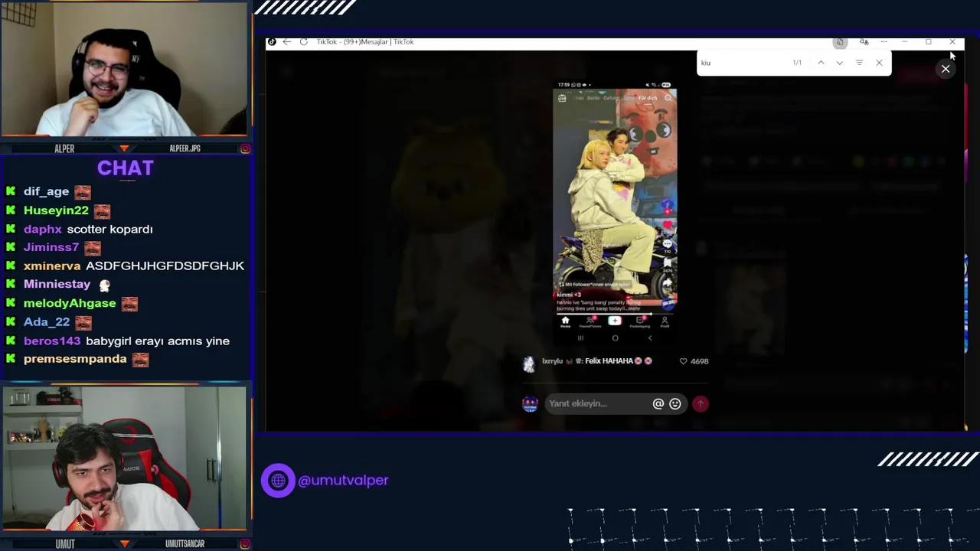
Task: Insert a mention with the @ icon
Action: (658, 403)
